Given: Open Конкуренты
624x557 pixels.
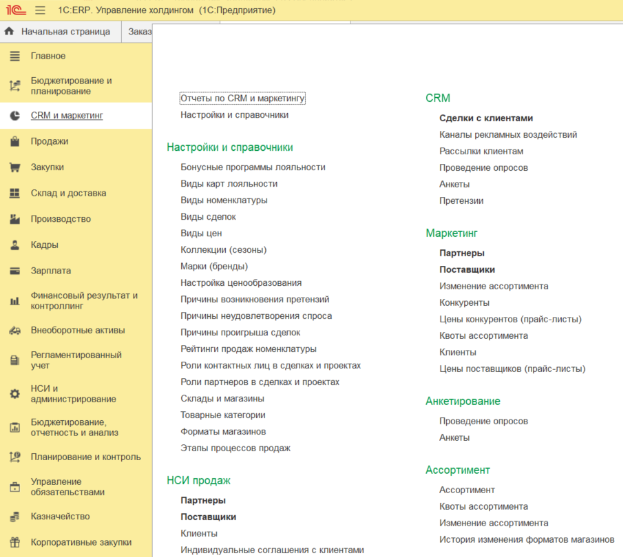Looking at the screenshot, I should 464,303.
